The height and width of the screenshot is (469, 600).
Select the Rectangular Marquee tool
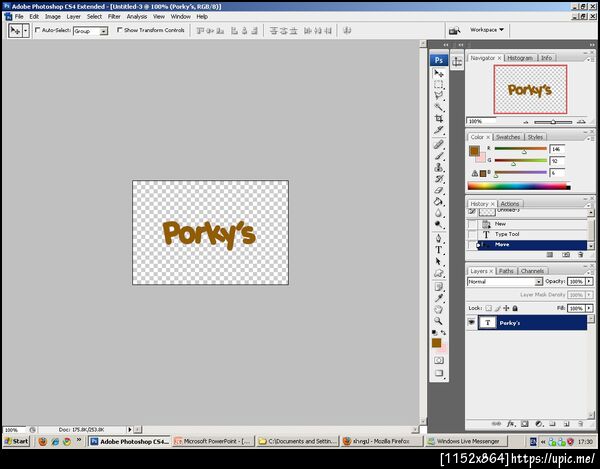pos(439,85)
